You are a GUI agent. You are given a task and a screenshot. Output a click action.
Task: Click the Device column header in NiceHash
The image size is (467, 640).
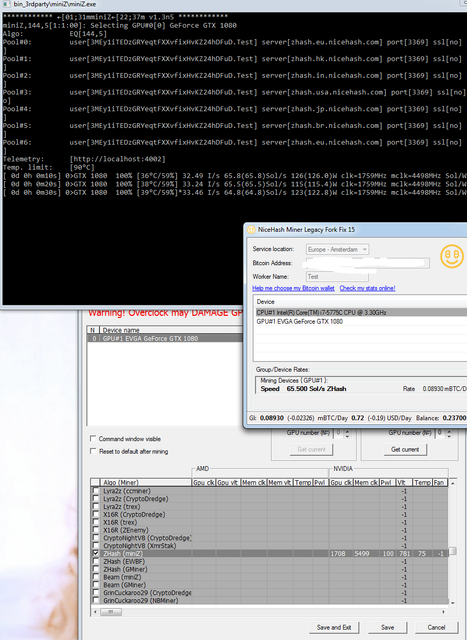point(361,302)
